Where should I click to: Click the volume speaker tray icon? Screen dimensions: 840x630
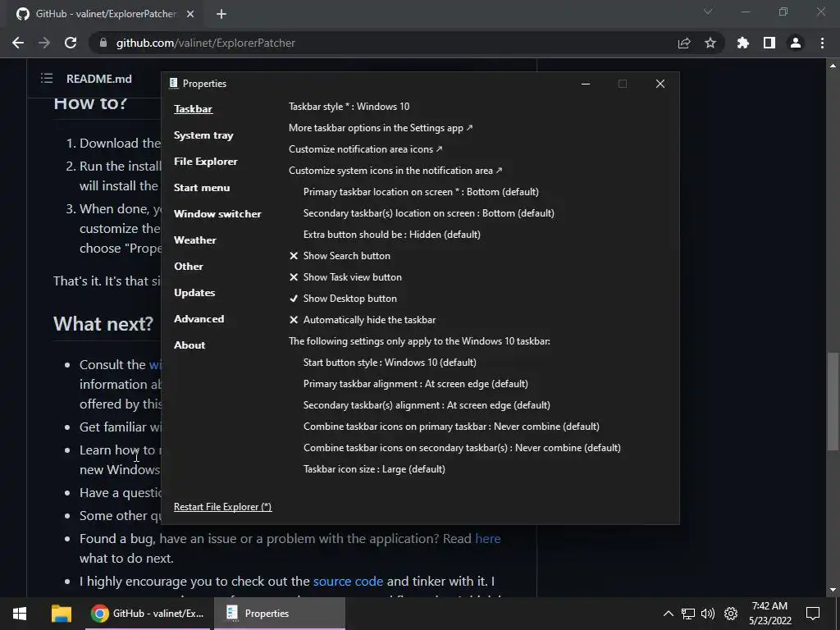coord(708,614)
